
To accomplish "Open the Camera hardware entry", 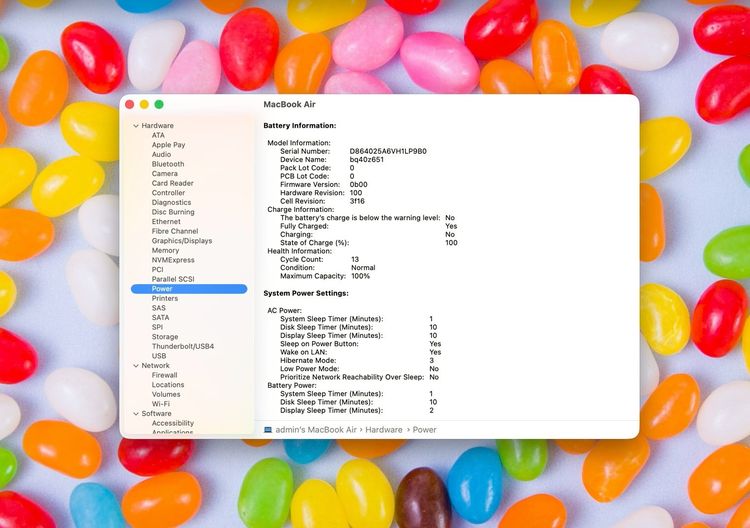I will tap(165, 174).
